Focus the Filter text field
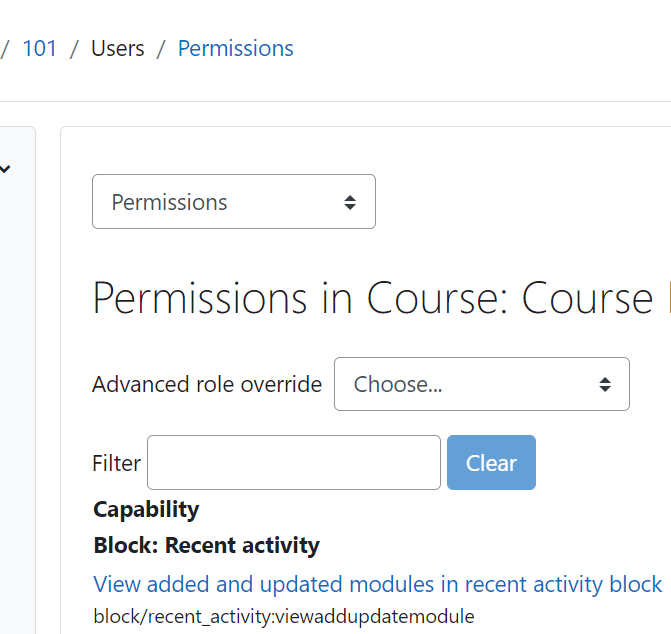Image resolution: width=671 pixels, height=634 pixels. pyautogui.click(x=294, y=462)
